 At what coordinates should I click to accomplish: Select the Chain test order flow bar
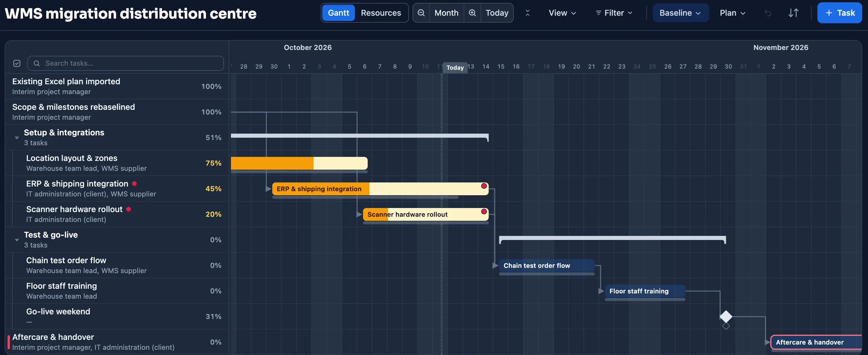click(x=547, y=266)
